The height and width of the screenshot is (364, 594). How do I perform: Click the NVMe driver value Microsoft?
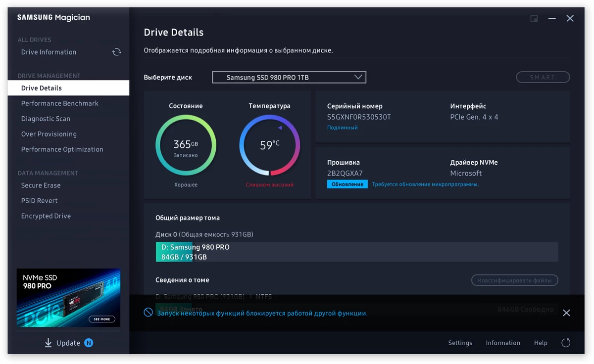click(x=466, y=173)
